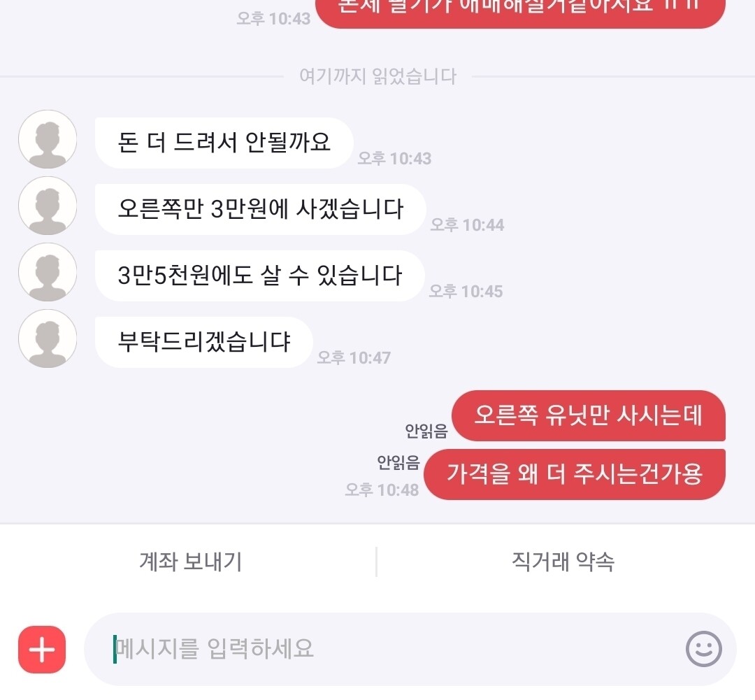Screen dimensions: 755x700
Task: Select the '계좌 보내기' option
Action: point(191,562)
